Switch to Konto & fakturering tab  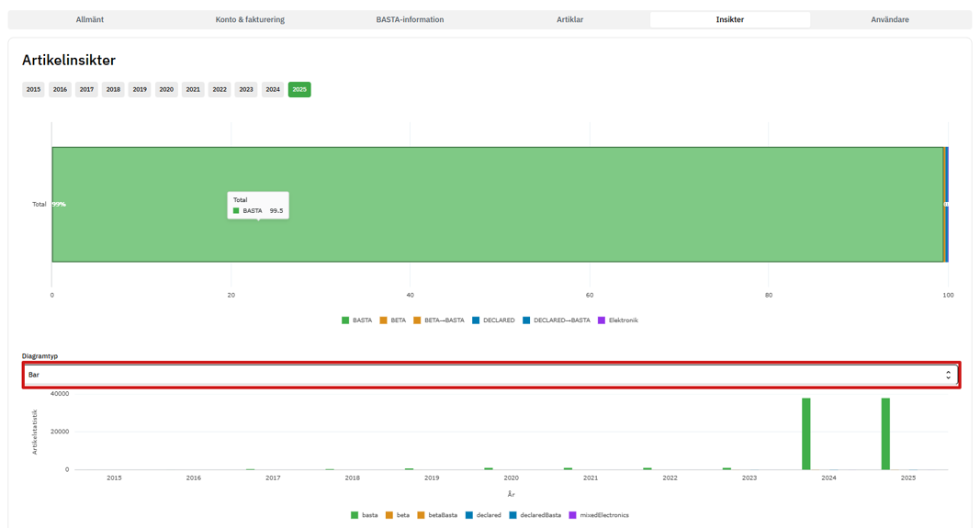tap(250, 19)
